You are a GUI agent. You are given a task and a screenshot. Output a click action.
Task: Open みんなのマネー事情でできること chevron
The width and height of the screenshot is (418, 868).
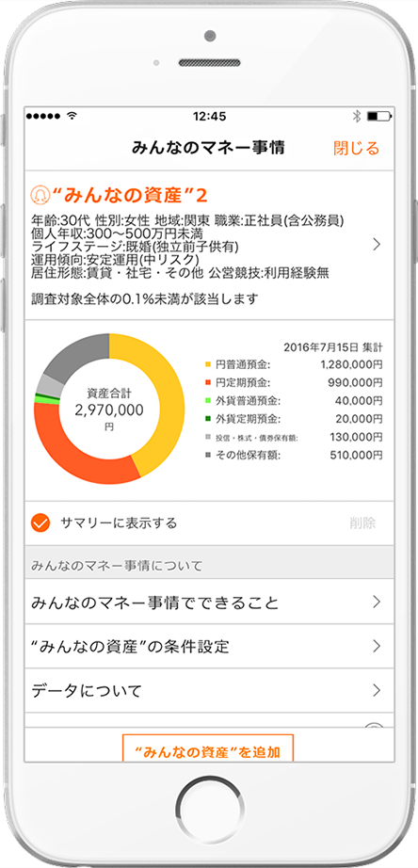click(377, 602)
